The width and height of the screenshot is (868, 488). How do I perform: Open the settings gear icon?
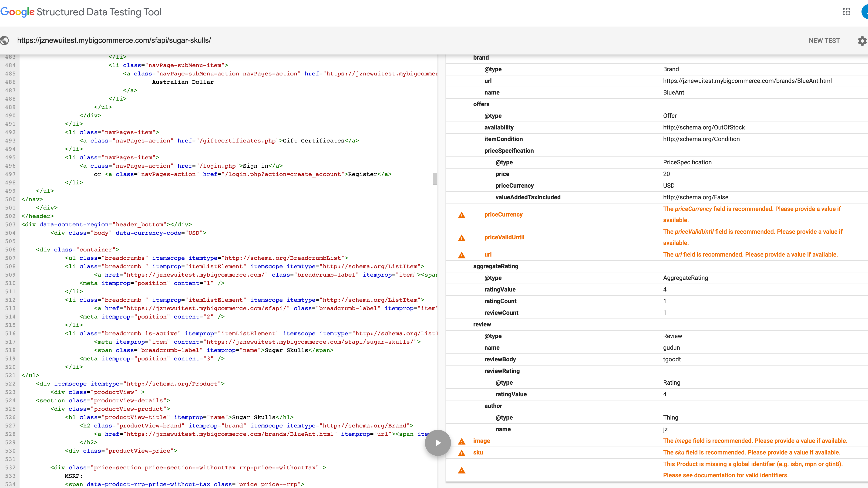click(x=862, y=41)
